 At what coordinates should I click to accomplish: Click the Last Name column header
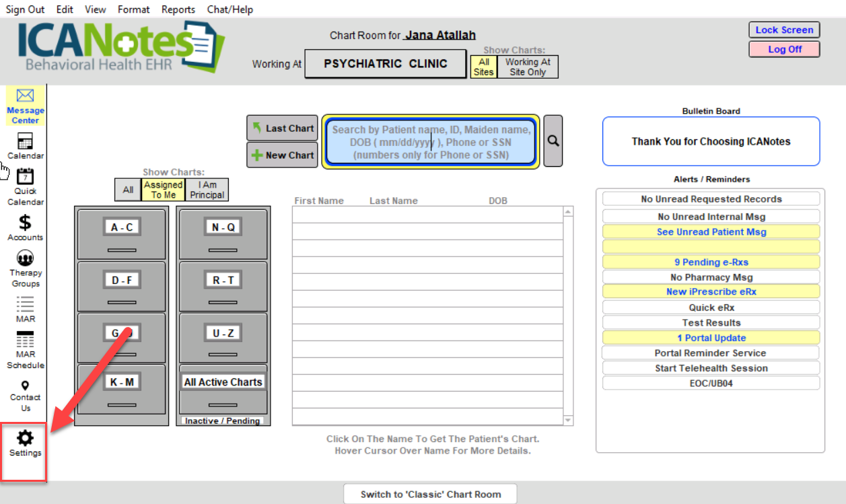point(394,201)
